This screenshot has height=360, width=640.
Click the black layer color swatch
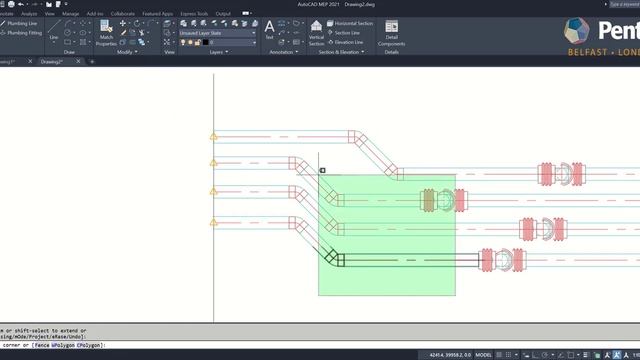click(205, 42)
